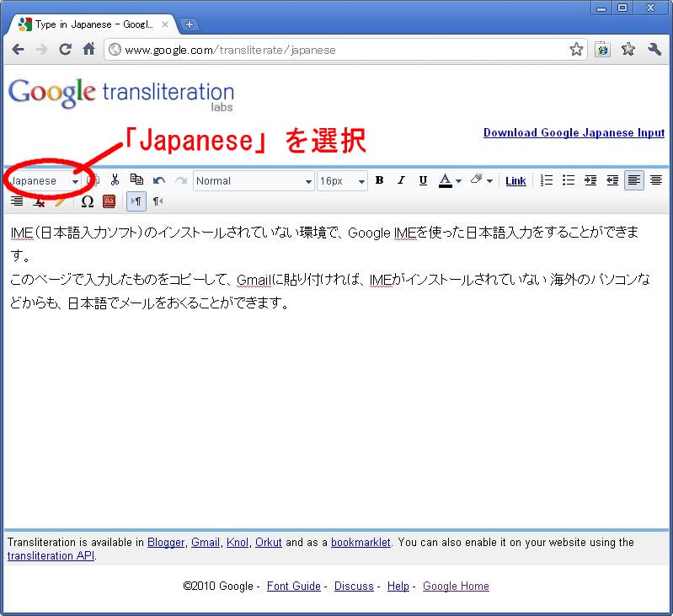Toggle bold formatting
Screen dimensions: 673x616
coord(379,180)
